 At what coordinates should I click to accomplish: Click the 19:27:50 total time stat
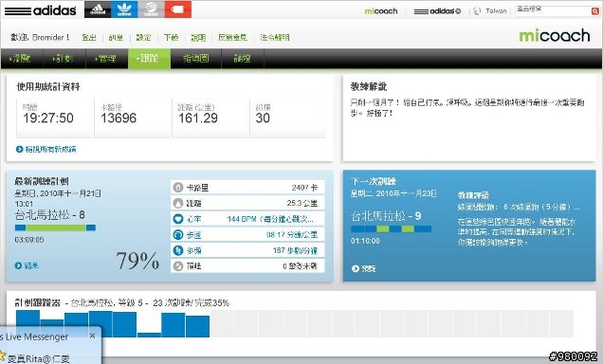coord(48,118)
